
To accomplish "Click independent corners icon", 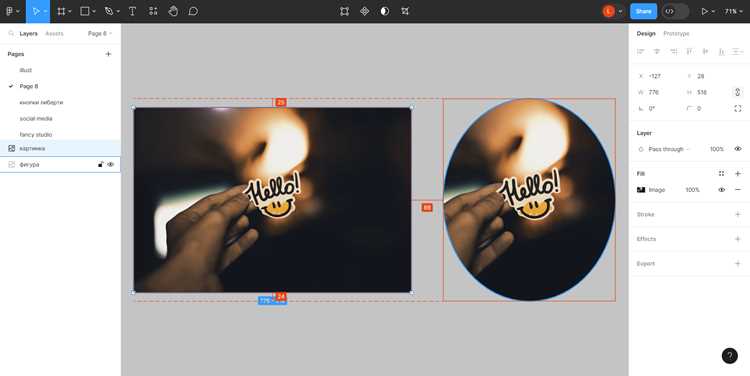I will click(x=738, y=109).
